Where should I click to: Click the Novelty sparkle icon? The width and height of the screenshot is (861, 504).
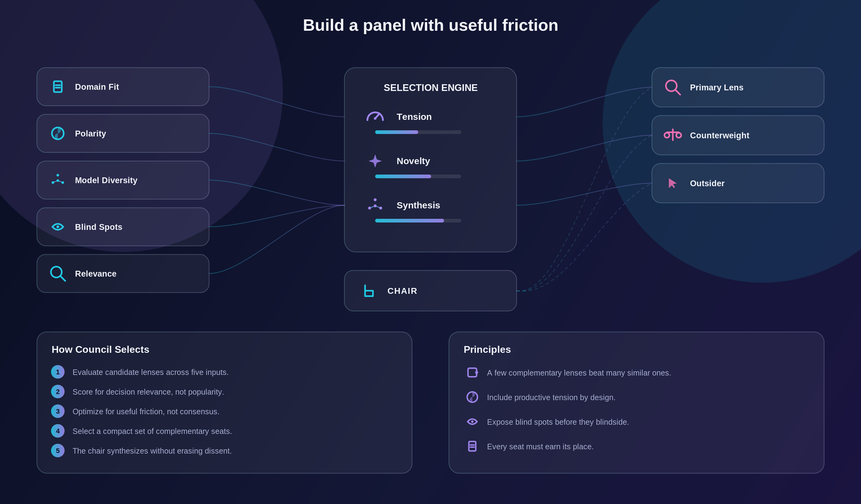(x=375, y=161)
